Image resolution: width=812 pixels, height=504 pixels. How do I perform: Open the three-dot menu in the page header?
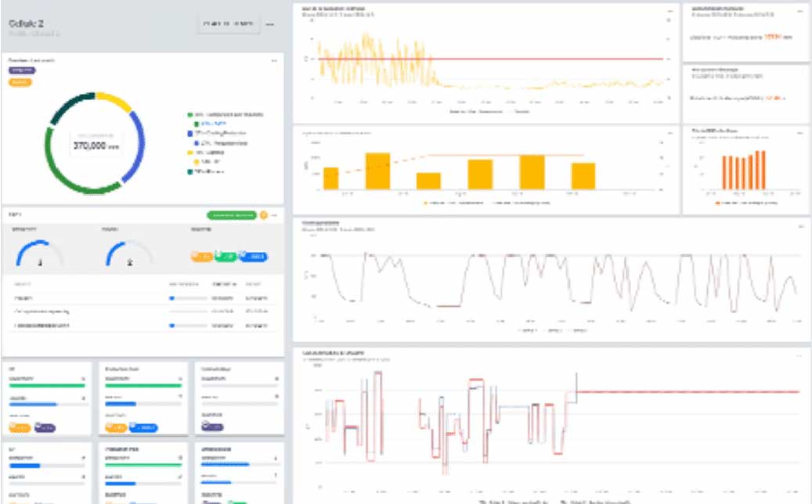(x=270, y=24)
